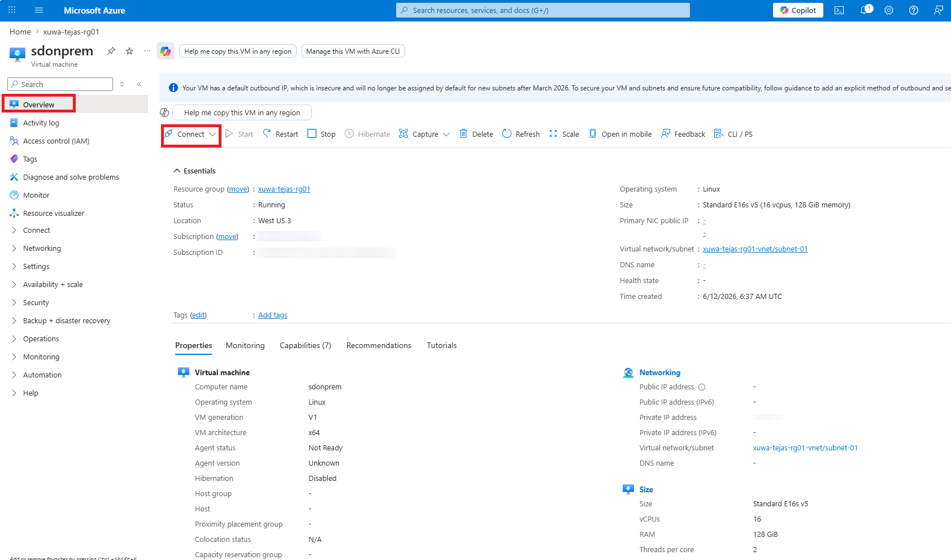Click the Copilot icon beside VM title
This screenshot has width=951, height=560.
click(x=166, y=51)
